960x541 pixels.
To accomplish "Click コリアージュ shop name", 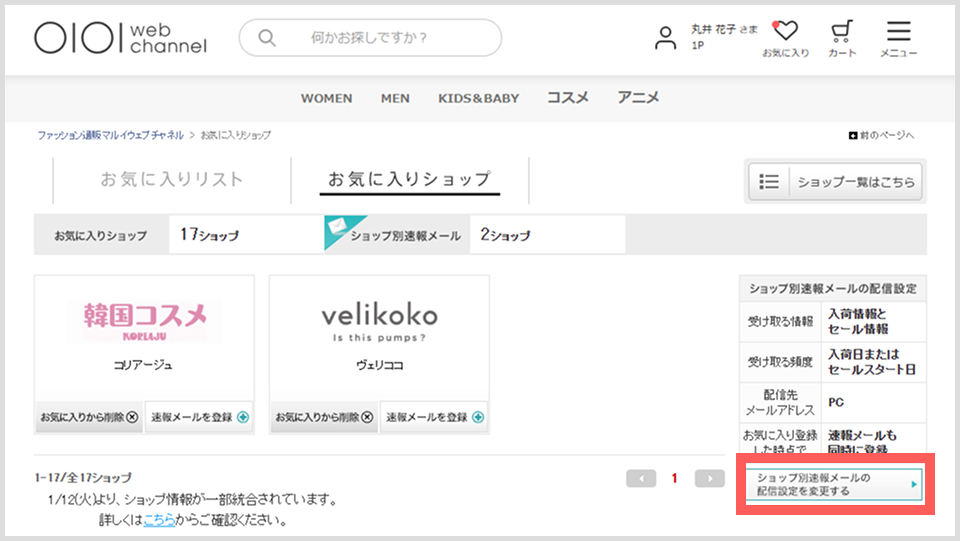I will (143, 365).
